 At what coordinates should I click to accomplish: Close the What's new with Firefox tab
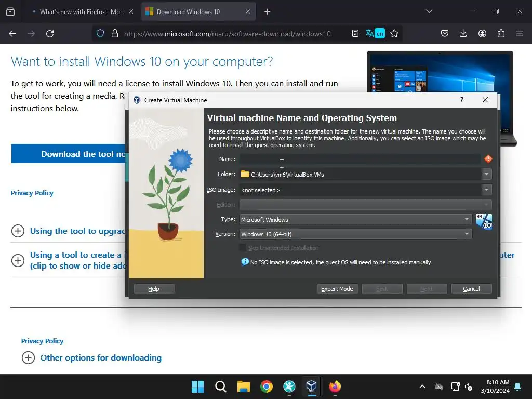pyautogui.click(x=131, y=11)
